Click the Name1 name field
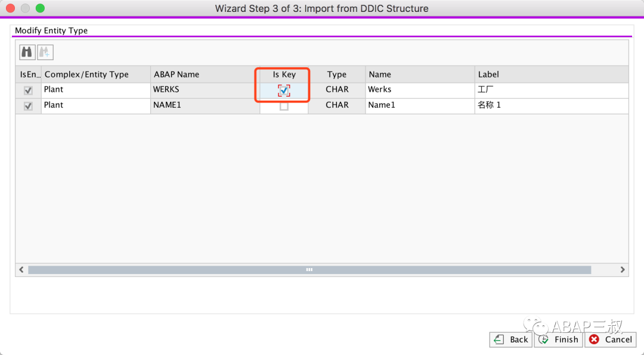The width and height of the screenshot is (644, 355). [x=420, y=106]
